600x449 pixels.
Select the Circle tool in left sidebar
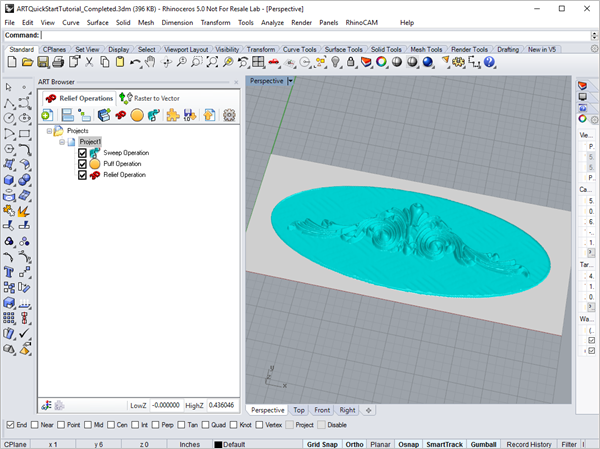pyautogui.click(x=9, y=118)
